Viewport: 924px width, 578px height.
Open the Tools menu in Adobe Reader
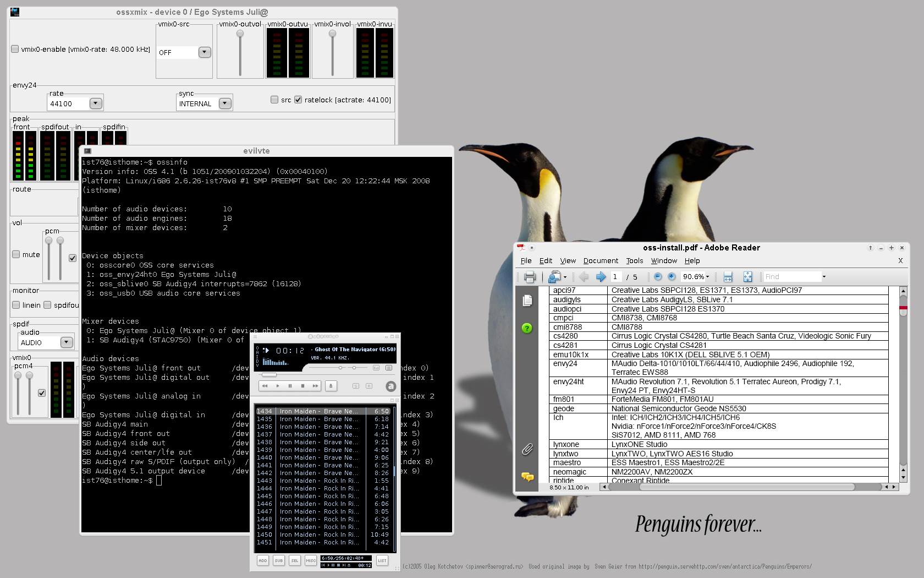click(635, 261)
